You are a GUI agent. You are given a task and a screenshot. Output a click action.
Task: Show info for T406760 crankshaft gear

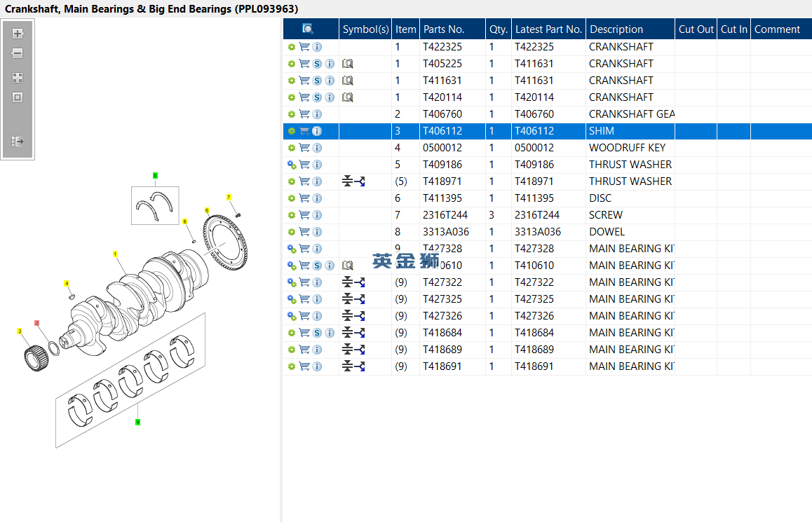[x=317, y=114]
